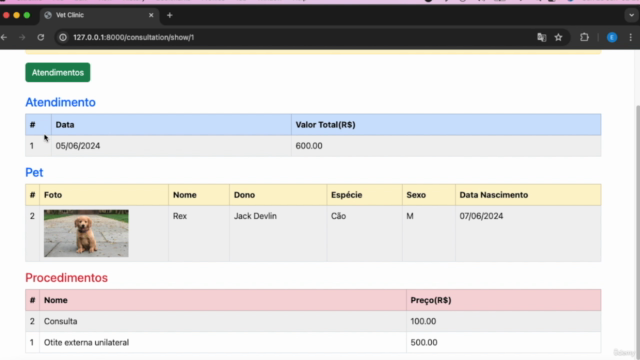Click the Atendimento section heading

[60, 102]
